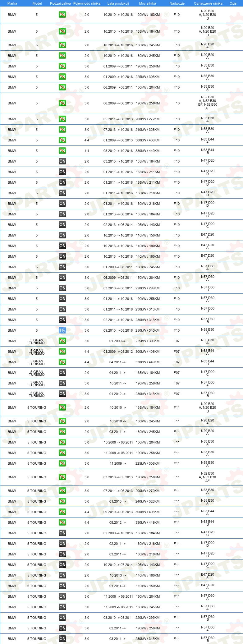Click the Nadwozie column header
Viewport: 243px width, 644px height.
177,3
